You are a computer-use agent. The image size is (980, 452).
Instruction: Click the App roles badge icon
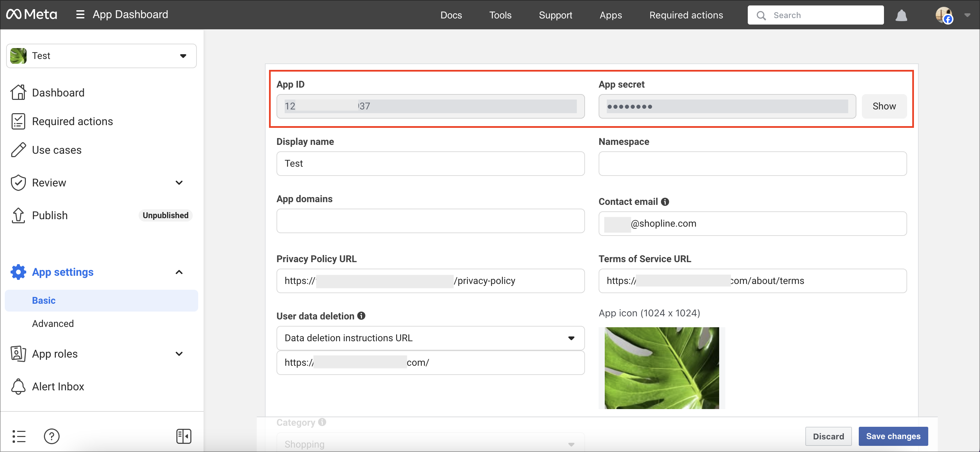click(x=18, y=354)
